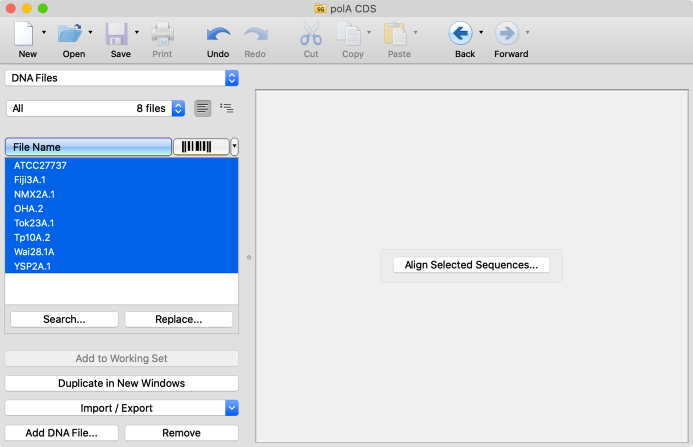
Task: Select the Wai28.1A file
Action: coord(122,252)
